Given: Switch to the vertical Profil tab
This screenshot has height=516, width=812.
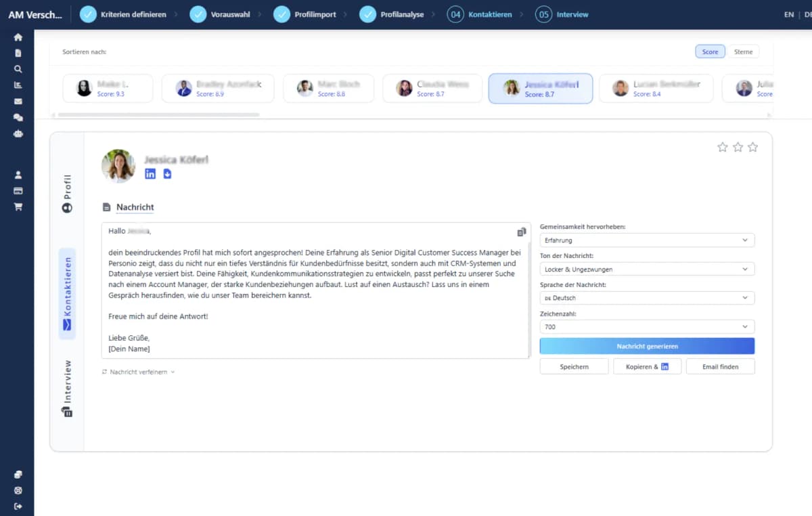Looking at the screenshot, I should (x=67, y=194).
